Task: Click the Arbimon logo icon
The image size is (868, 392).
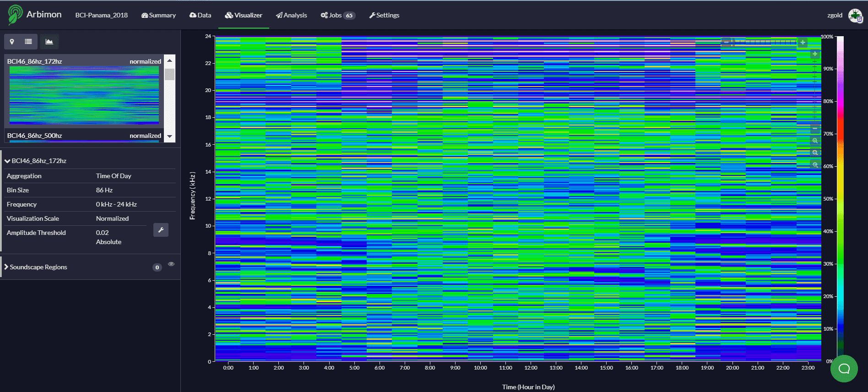Action: tap(15, 15)
